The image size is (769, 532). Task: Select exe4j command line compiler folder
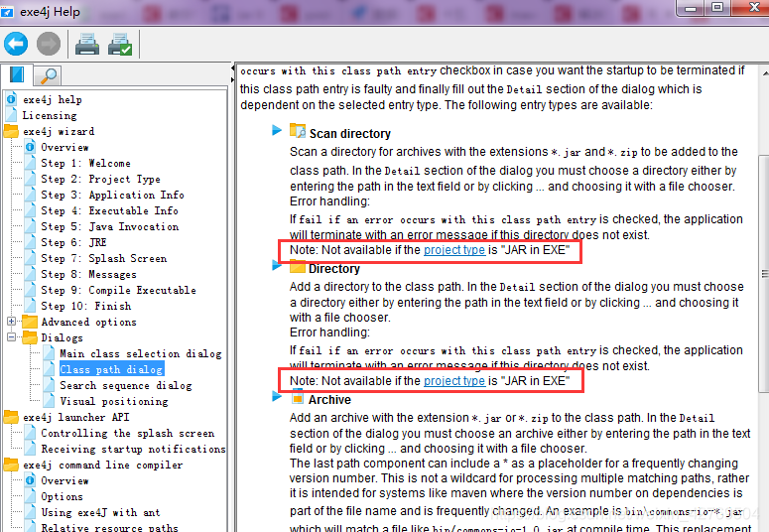pos(102,465)
